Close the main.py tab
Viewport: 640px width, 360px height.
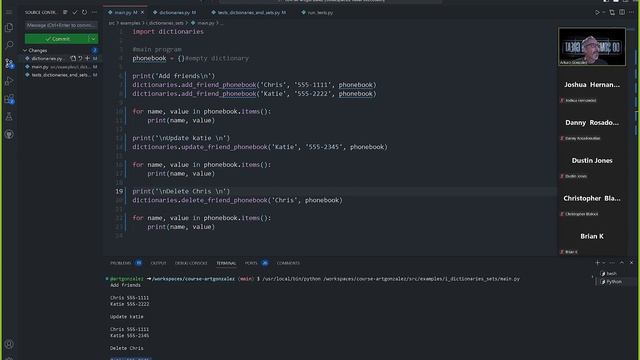(x=142, y=13)
